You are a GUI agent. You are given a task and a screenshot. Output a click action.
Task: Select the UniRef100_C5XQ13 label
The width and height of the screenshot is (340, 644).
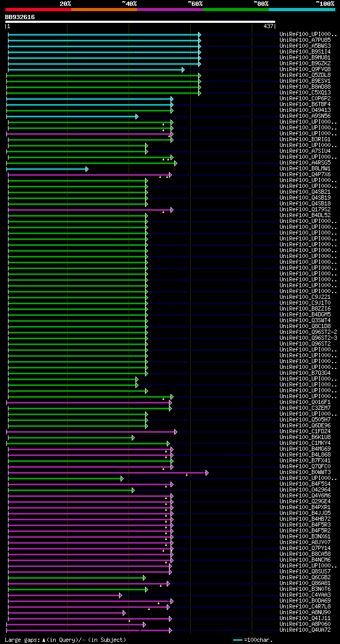tap(305, 92)
